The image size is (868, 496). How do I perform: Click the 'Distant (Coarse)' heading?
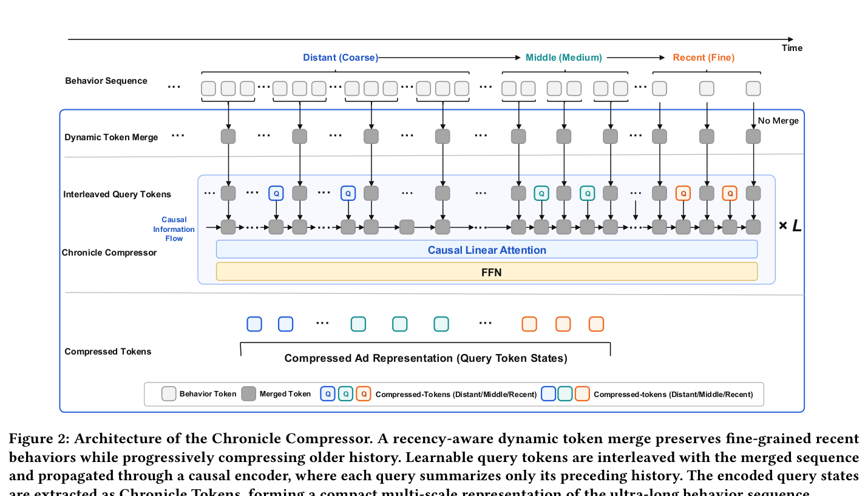(341, 58)
